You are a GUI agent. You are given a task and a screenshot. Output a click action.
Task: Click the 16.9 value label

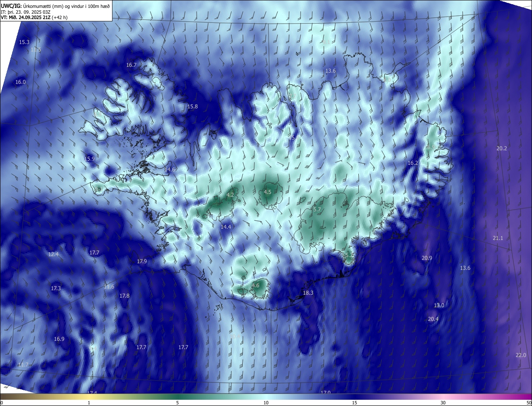(x=59, y=339)
